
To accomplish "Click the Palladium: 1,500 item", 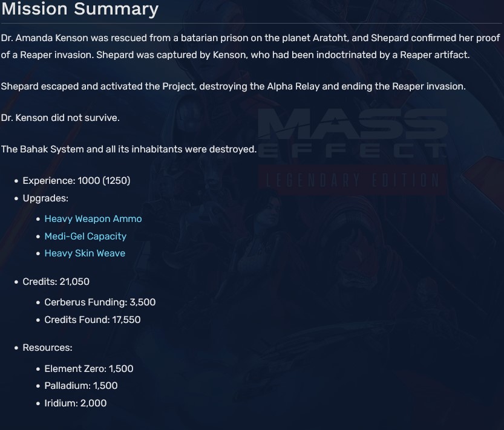I will coord(81,386).
